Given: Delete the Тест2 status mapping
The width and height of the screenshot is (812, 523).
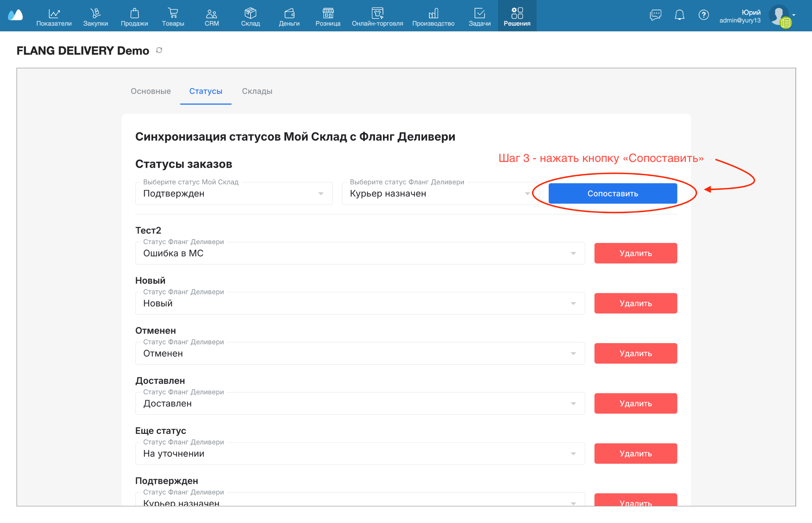Looking at the screenshot, I should (x=636, y=253).
